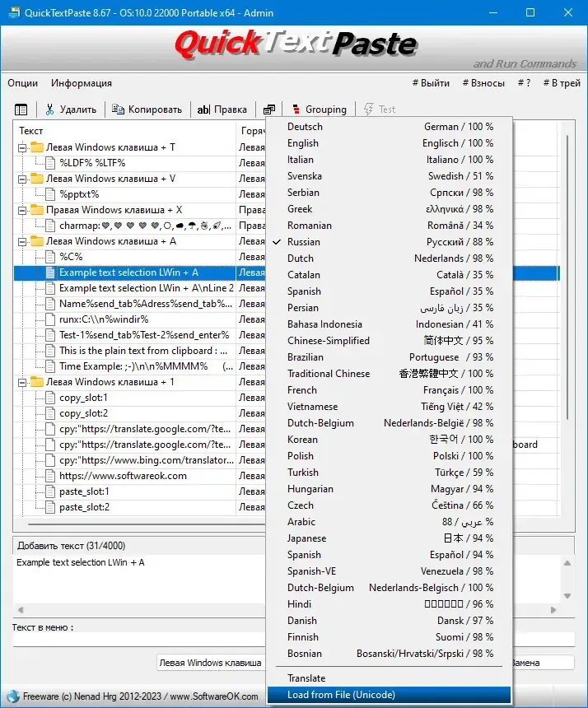Choose Japanese language
Screen dimensions: 588x708
tap(390, 538)
